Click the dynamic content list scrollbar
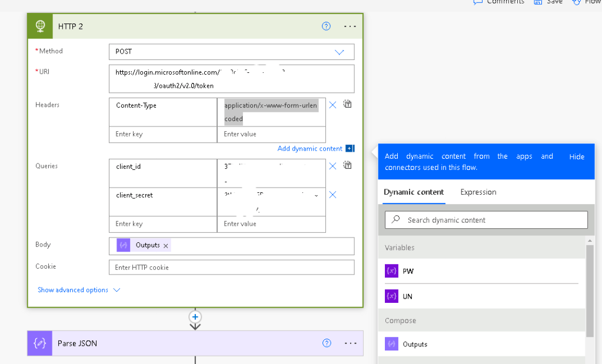Screen dimensions: 602x364 coord(589,288)
